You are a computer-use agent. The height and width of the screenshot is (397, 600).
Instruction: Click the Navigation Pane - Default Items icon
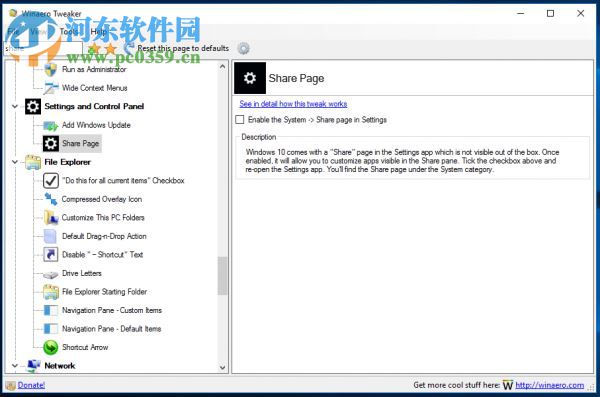coord(51,329)
